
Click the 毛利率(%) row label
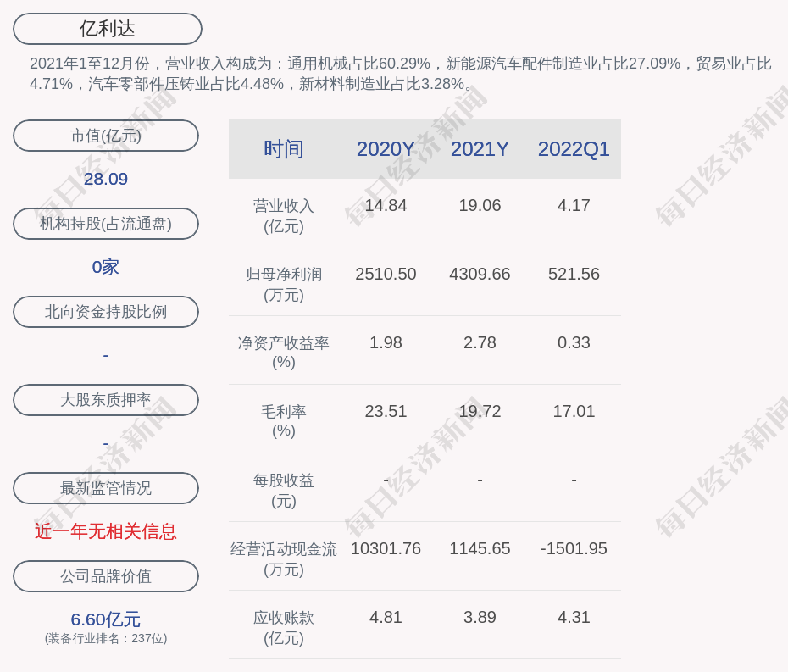(x=284, y=421)
